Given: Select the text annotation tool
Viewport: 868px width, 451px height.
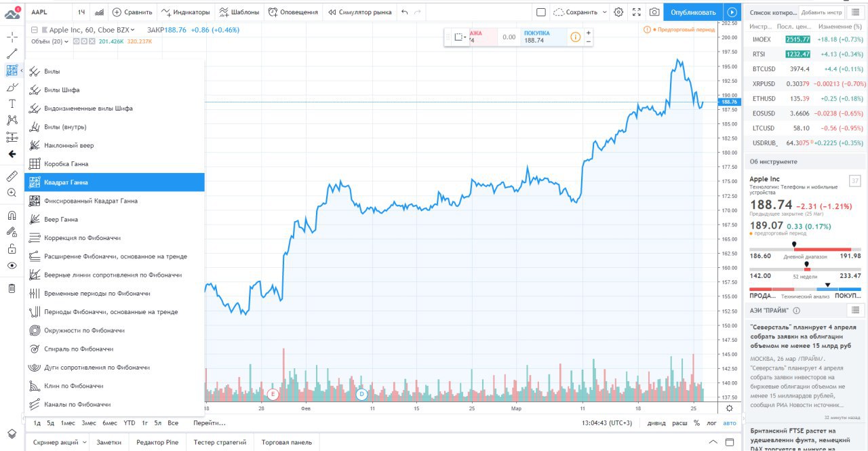Looking at the screenshot, I should [12, 104].
